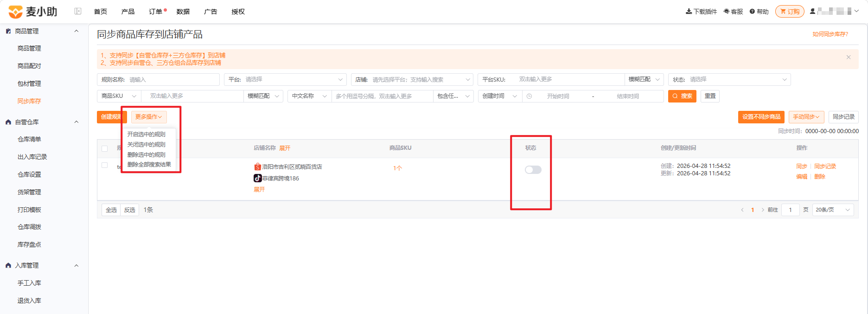Collapse the 自营仓库 sidebar section
Image resolution: width=868 pixels, height=314 pixels.
[77, 122]
